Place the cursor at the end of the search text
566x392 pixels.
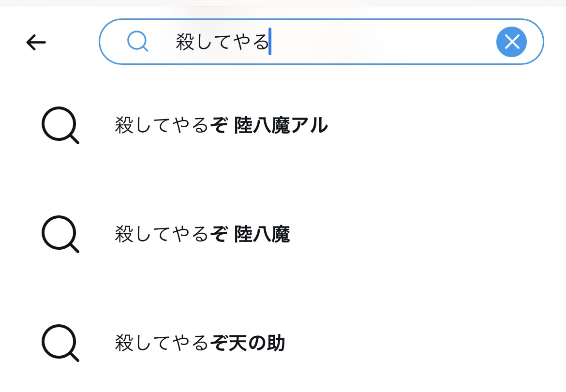(x=269, y=43)
